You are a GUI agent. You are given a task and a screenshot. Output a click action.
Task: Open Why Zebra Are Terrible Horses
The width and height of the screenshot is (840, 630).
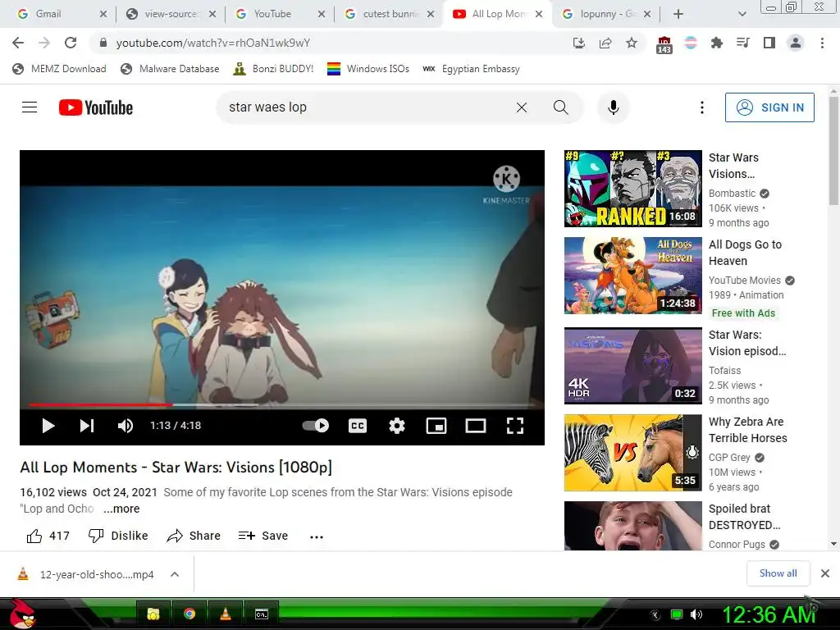pyautogui.click(x=632, y=453)
